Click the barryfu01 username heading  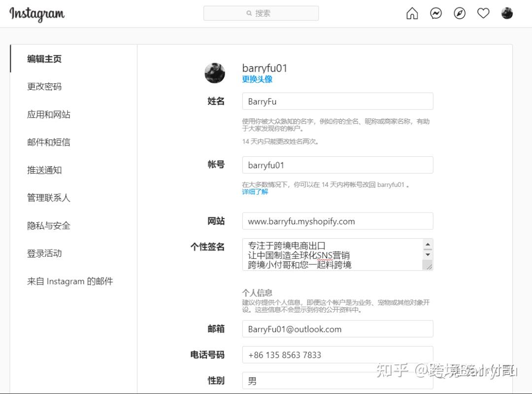pos(265,68)
